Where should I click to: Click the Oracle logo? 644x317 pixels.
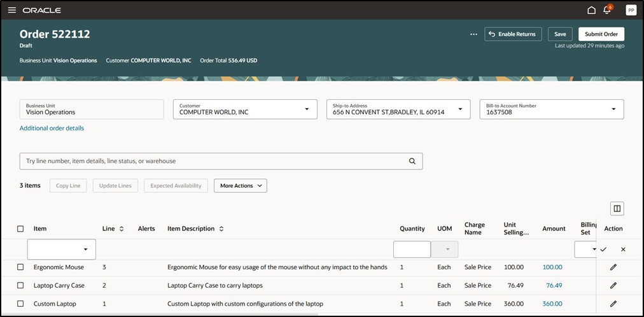42,10
